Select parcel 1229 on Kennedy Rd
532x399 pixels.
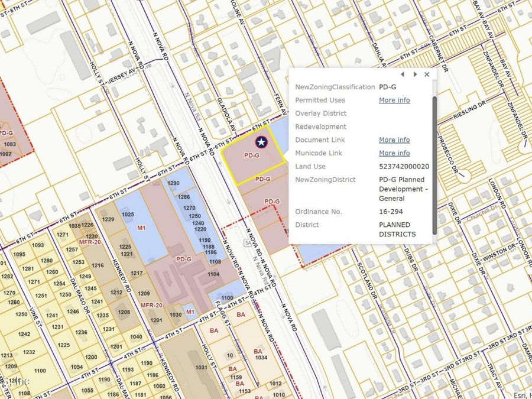click(108, 219)
